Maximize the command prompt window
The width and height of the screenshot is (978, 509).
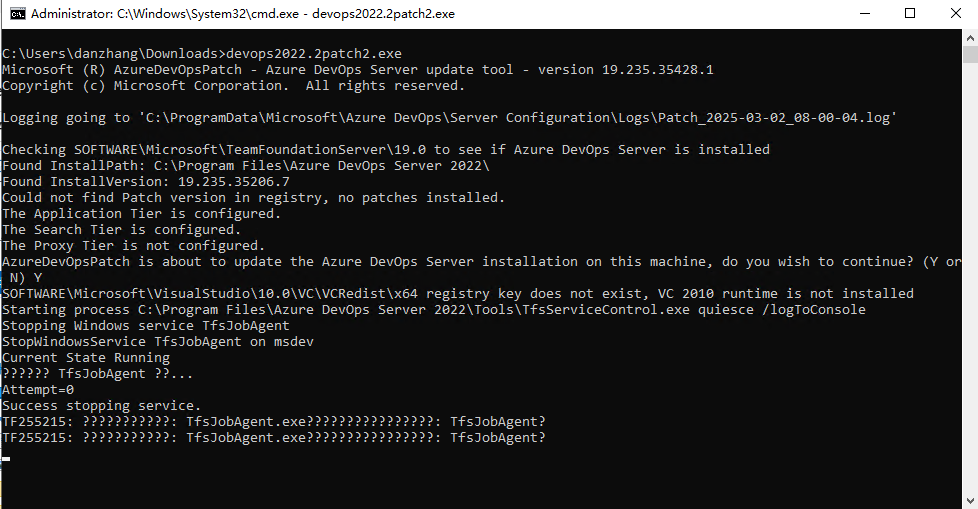click(x=910, y=14)
